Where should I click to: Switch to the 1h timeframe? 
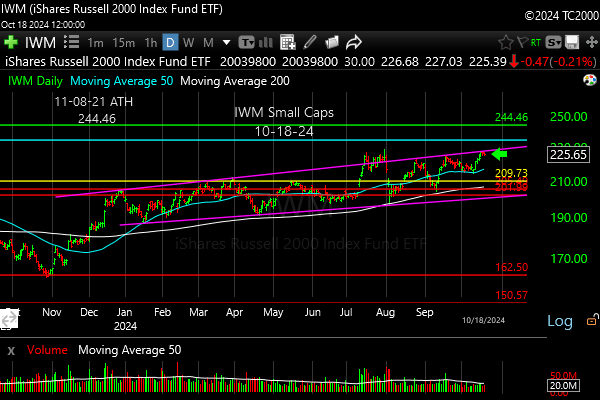coord(150,43)
